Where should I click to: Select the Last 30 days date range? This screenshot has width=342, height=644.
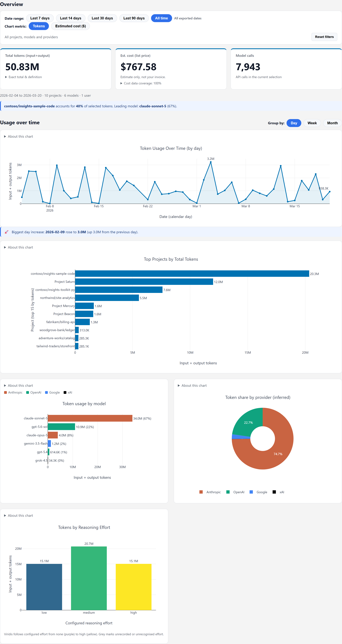coord(102,18)
